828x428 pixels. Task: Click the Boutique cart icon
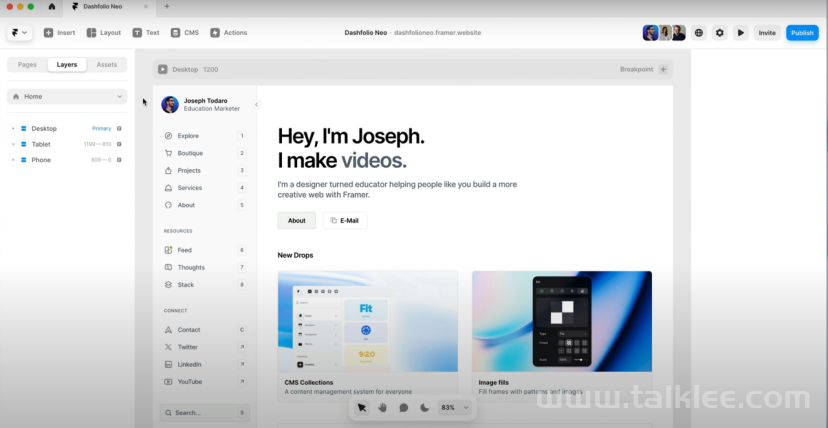[x=168, y=153]
